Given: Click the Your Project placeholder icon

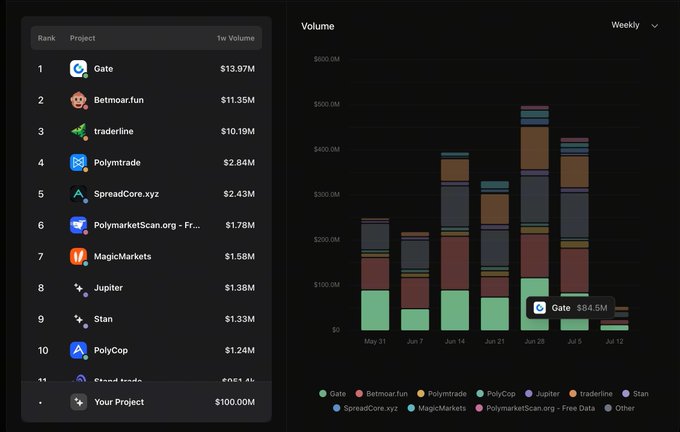Looking at the screenshot, I should (x=78, y=402).
